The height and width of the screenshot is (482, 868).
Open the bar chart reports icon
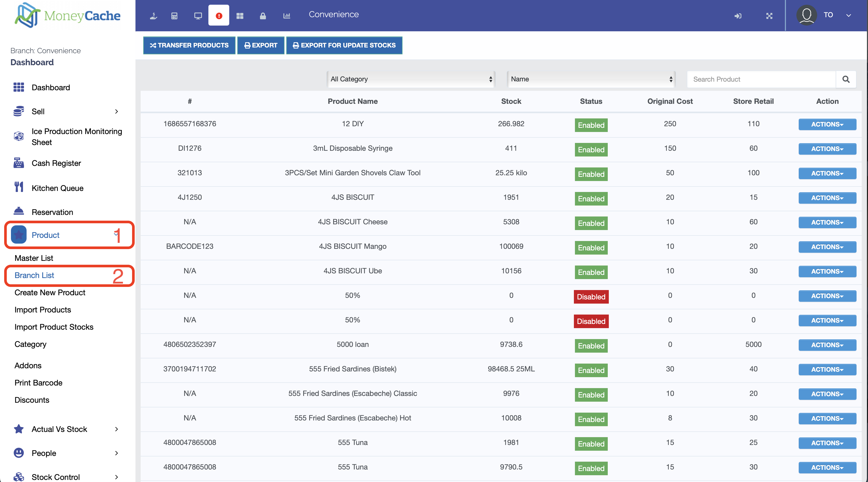[x=286, y=15]
